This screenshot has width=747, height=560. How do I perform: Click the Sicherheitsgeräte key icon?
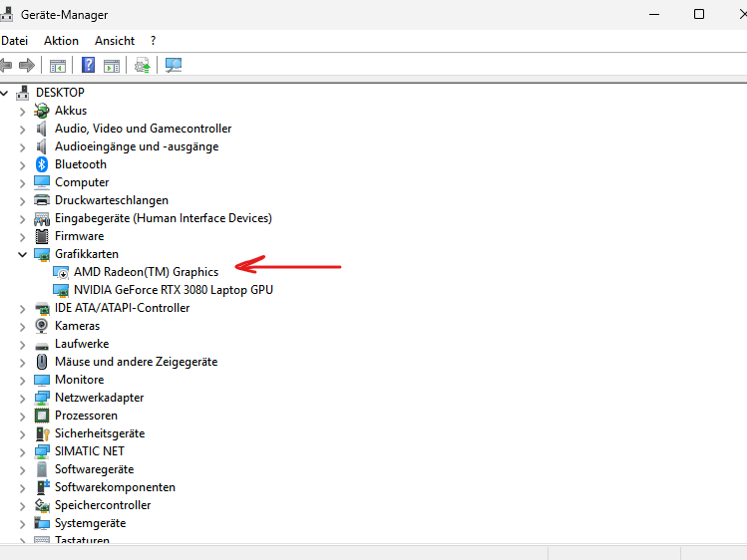[43, 433]
